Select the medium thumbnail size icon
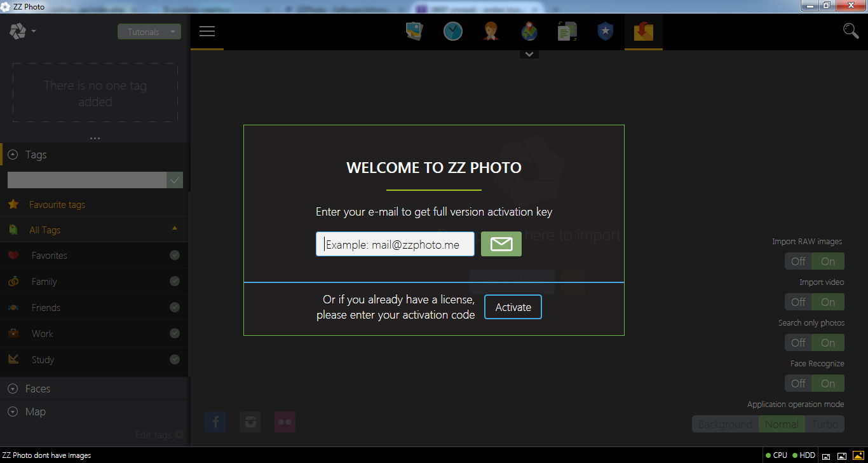Image resolution: width=868 pixels, height=463 pixels. click(841, 456)
